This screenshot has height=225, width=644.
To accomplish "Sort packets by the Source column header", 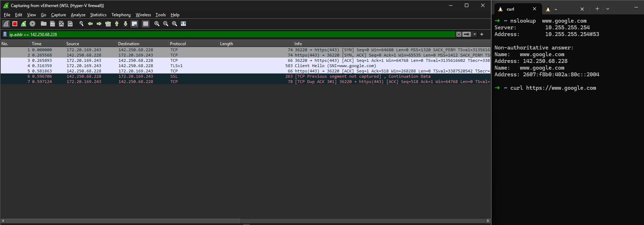I will pyautogui.click(x=91, y=44).
